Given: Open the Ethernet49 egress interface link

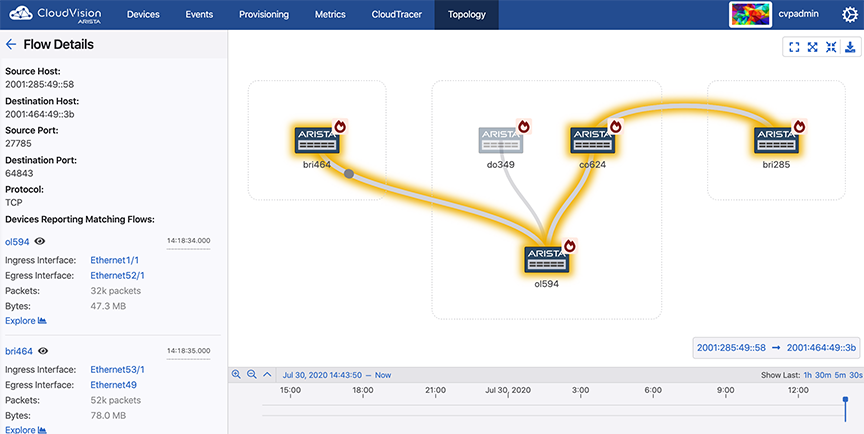Looking at the screenshot, I should pyautogui.click(x=114, y=385).
